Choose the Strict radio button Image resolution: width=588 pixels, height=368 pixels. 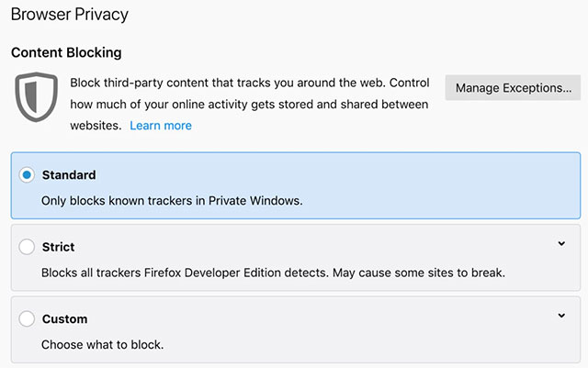[27, 247]
